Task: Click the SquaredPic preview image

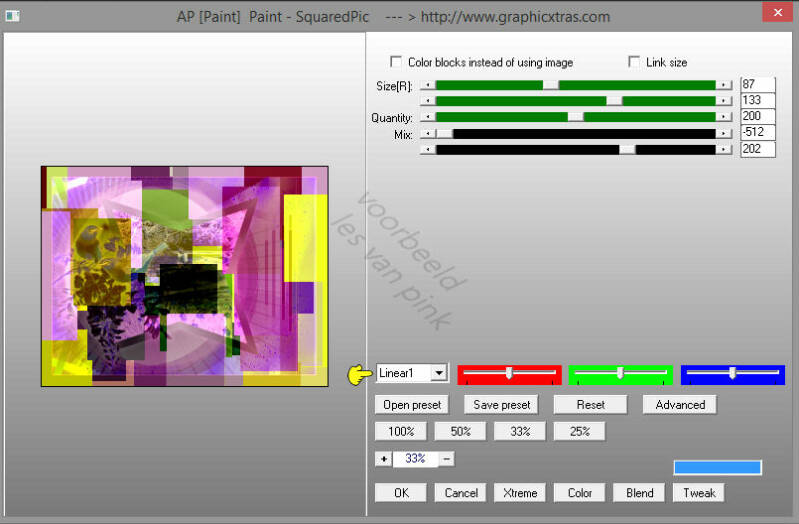Action: (184, 276)
